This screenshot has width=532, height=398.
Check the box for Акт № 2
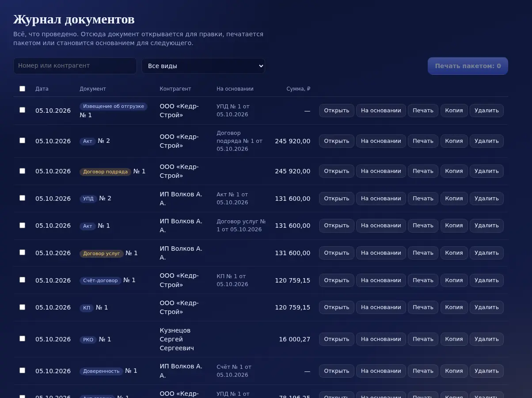(x=23, y=141)
